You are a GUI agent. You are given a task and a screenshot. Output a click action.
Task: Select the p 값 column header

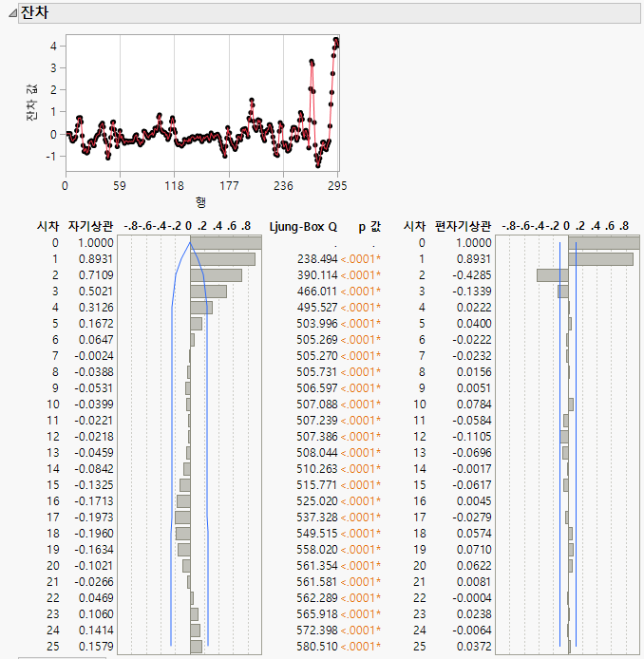coord(369,227)
